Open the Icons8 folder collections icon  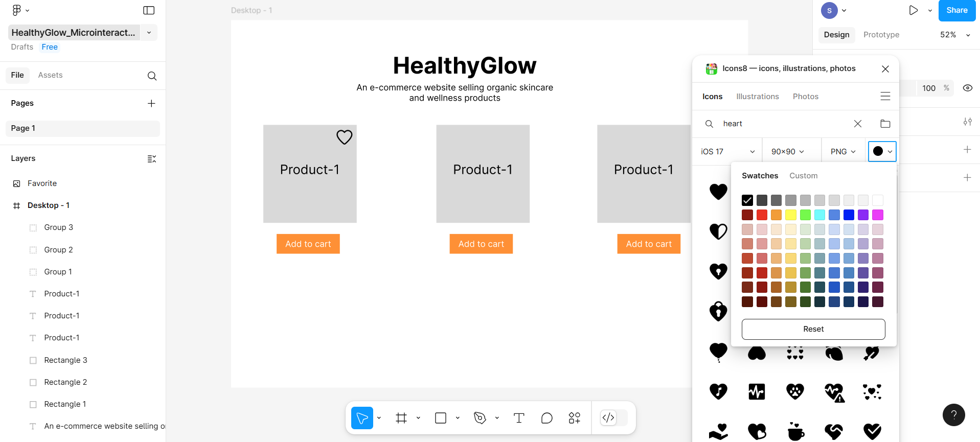tap(885, 124)
